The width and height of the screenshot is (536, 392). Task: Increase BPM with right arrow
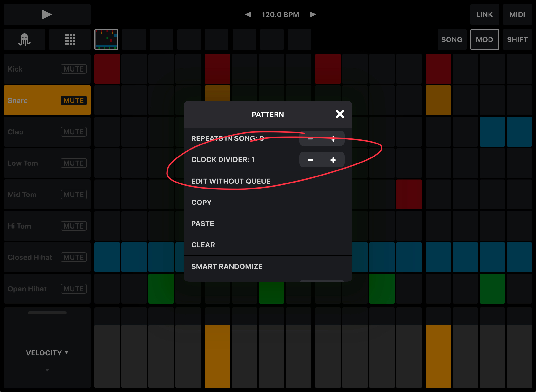click(x=313, y=14)
